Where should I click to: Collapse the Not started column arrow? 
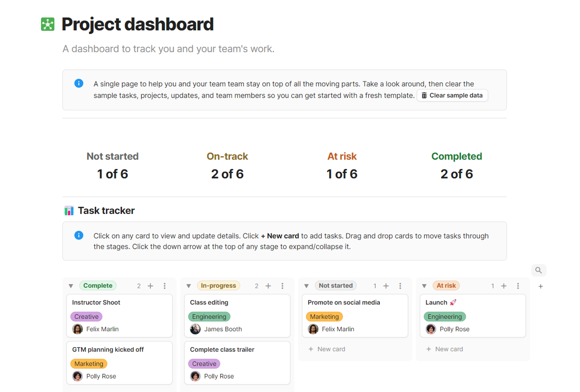click(x=306, y=286)
